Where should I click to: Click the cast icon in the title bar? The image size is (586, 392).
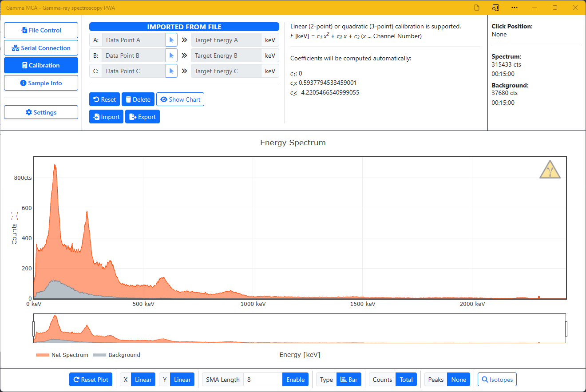click(495, 8)
